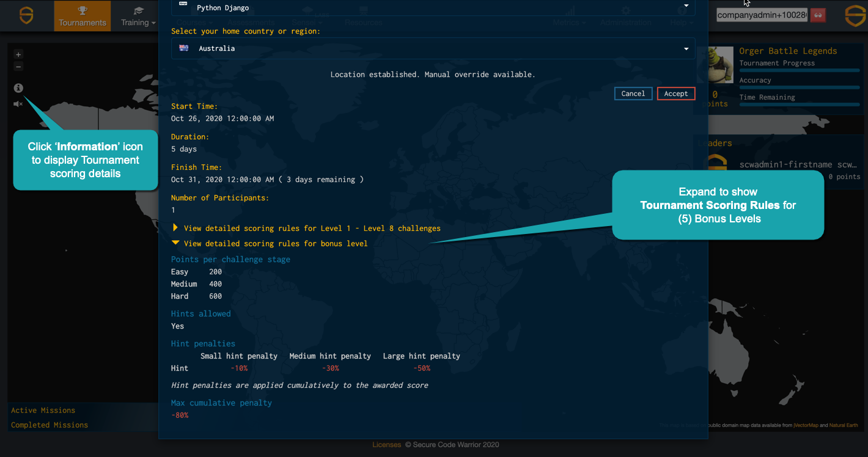
Task: Click the Secure Code Warrior logo at top left
Action: pyautogui.click(x=26, y=15)
